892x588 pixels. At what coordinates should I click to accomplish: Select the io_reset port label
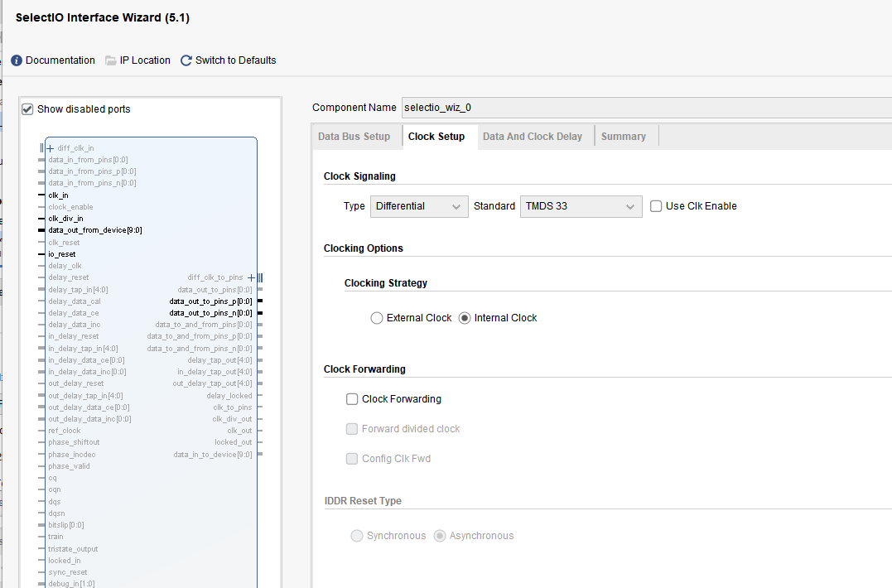click(x=61, y=254)
